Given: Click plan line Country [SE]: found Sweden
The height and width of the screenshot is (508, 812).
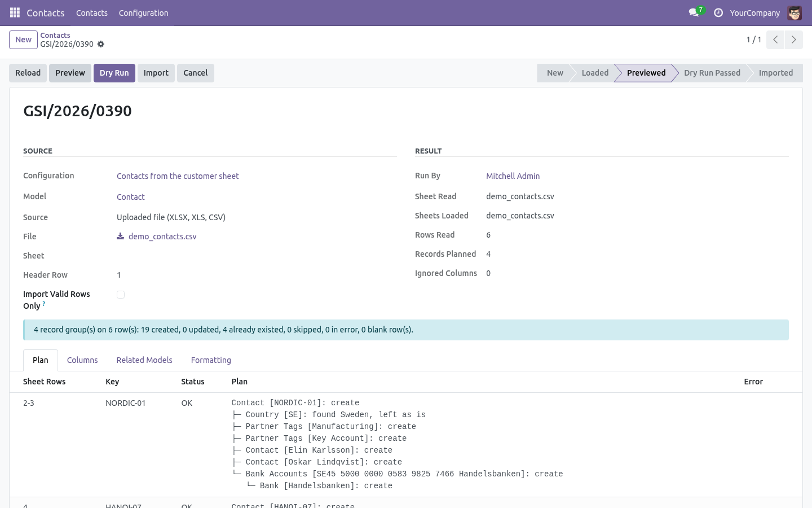Looking at the screenshot, I should pos(329,415).
